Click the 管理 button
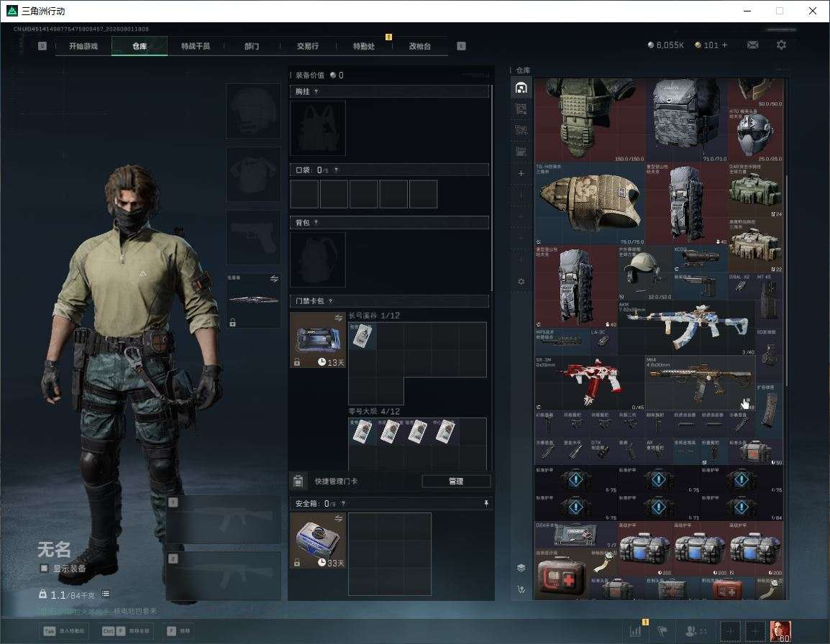 tap(456, 481)
